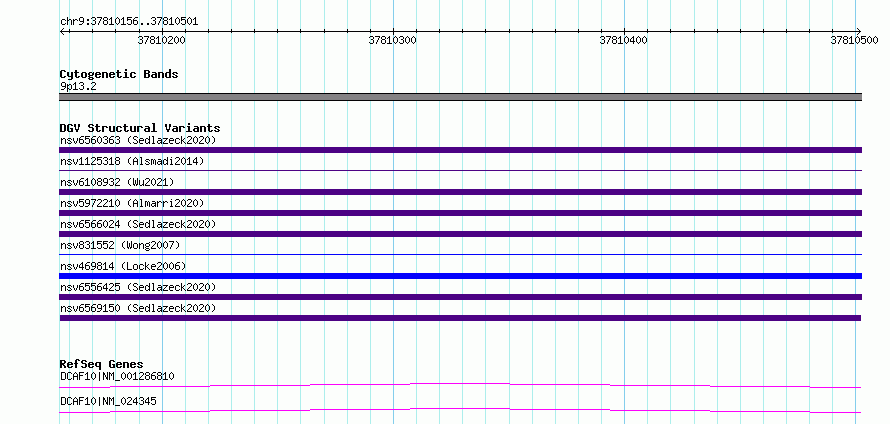Click the purple bar under nsv6556425
The image size is (890, 424).
pyautogui.click(x=460, y=297)
